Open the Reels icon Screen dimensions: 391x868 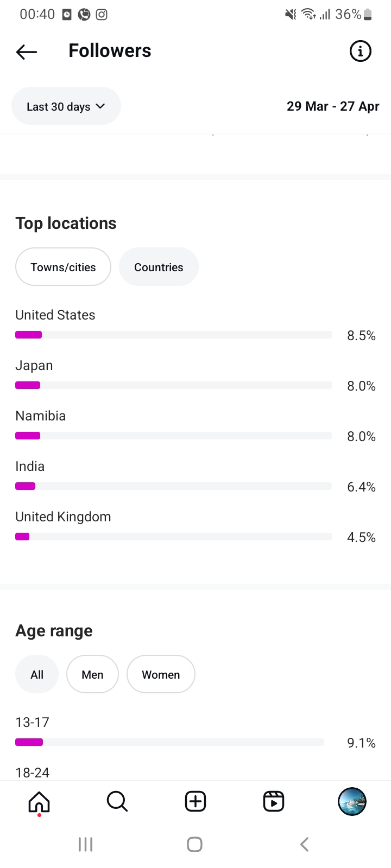(x=274, y=801)
